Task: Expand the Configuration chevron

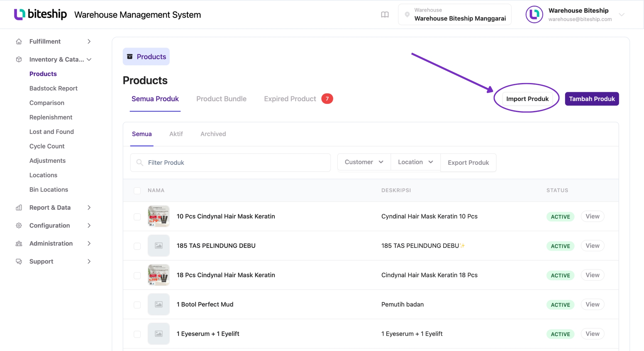Action: (89, 226)
